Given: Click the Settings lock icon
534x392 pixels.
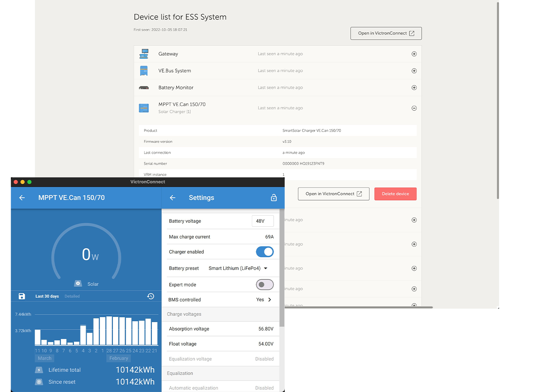Looking at the screenshot, I should (x=274, y=198).
